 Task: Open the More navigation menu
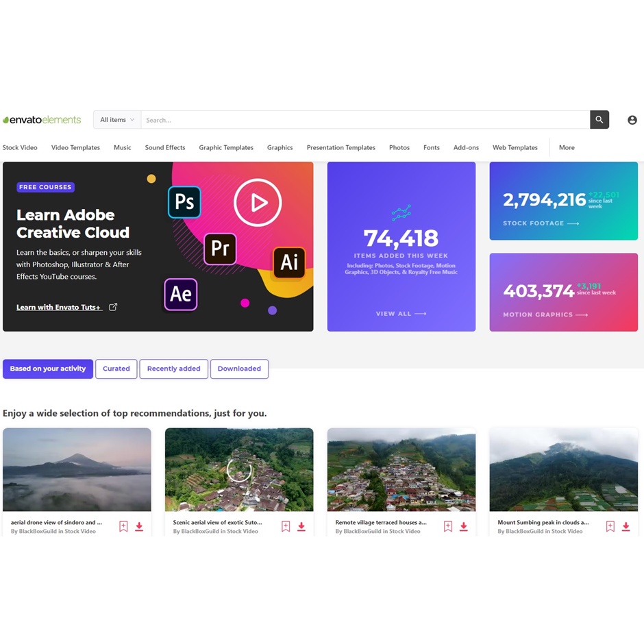coord(567,147)
